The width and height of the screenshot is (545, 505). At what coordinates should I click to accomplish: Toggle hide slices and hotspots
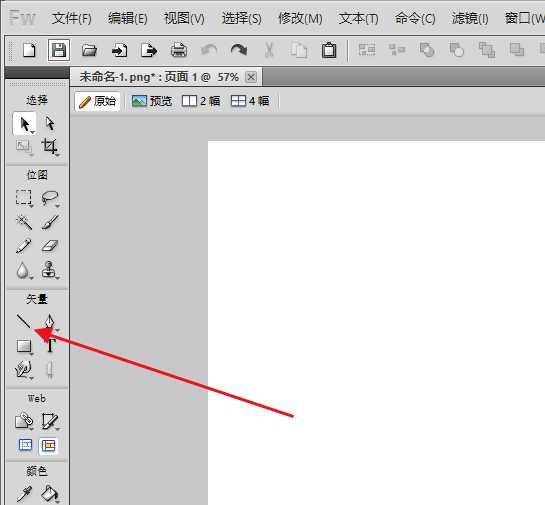coord(25,445)
